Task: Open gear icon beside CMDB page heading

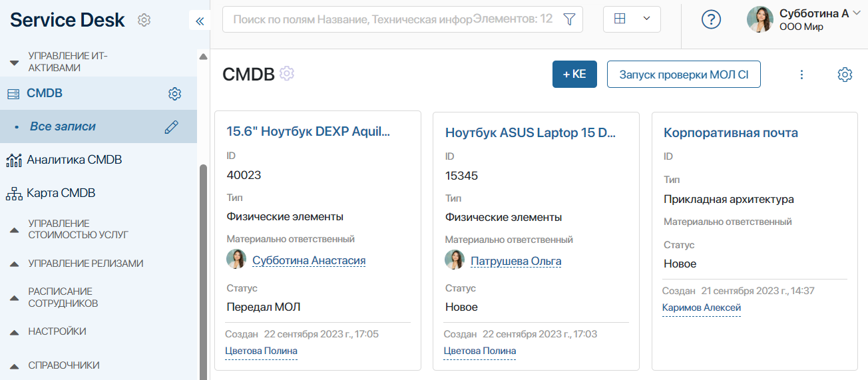Action: 287,73
